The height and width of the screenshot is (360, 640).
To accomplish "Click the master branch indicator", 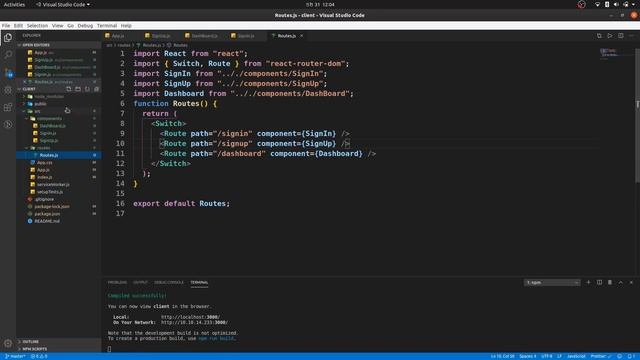I will 15,356.
